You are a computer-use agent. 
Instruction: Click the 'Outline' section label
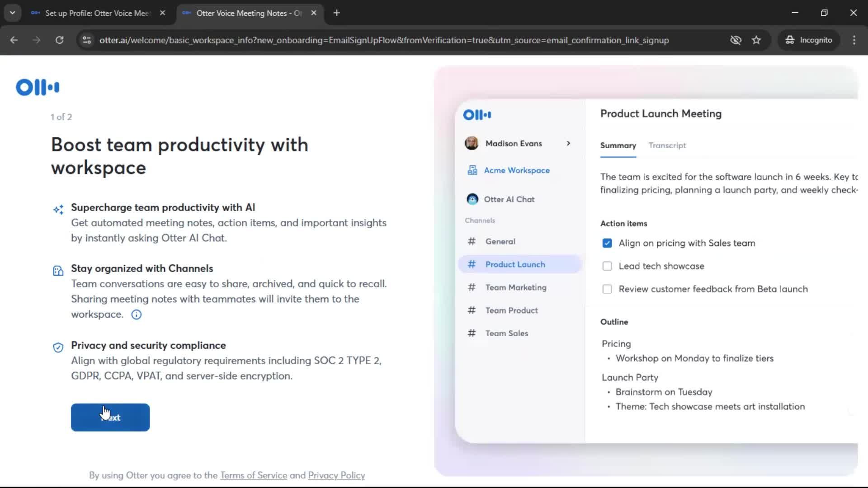(x=614, y=322)
